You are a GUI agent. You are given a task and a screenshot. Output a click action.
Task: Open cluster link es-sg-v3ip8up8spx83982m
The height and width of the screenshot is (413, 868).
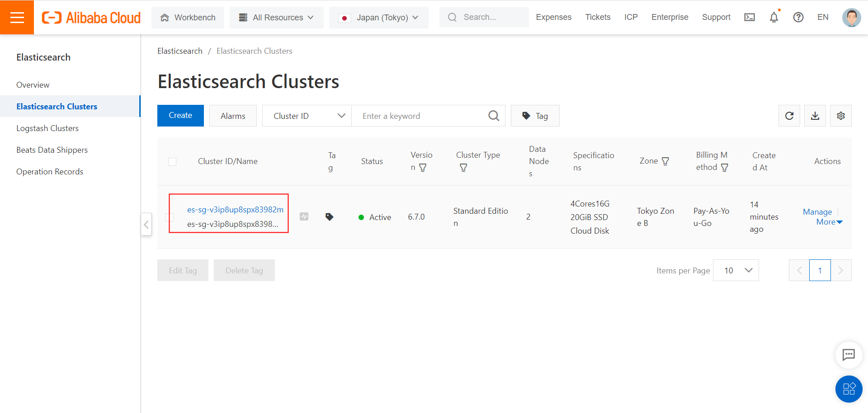tap(235, 210)
